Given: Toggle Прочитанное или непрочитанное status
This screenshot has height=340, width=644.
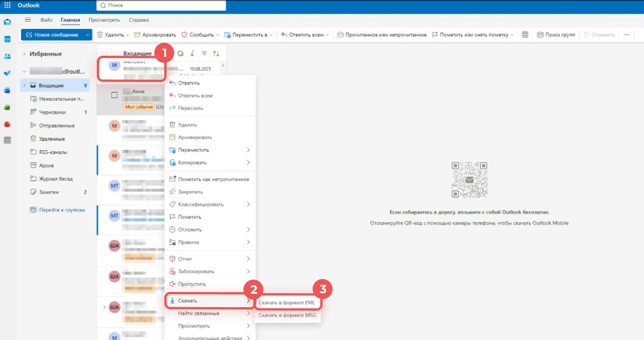Looking at the screenshot, I should pyautogui.click(x=381, y=35).
